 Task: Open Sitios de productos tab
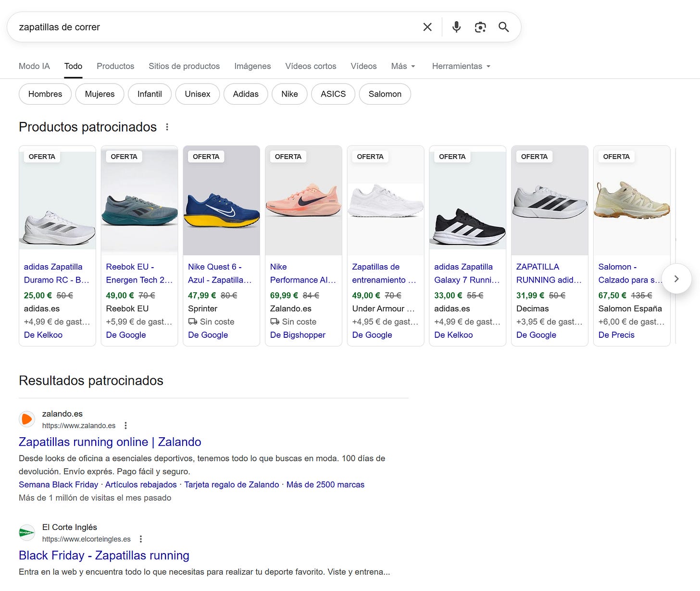click(x=184, y=66)
